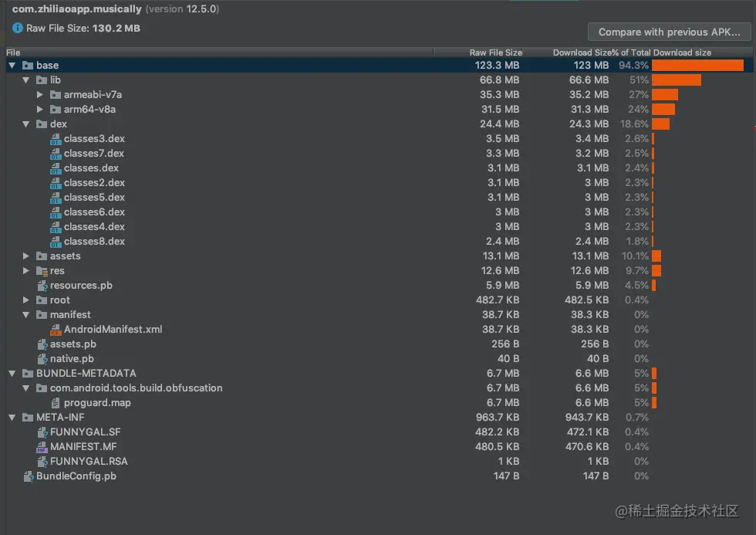Expand the assets folder arrow
Screen dimensions: 756x535
coord(26,256)
